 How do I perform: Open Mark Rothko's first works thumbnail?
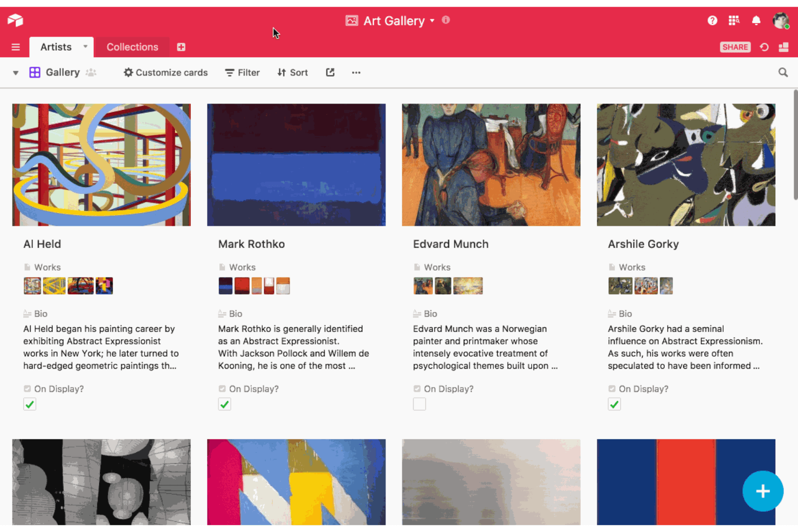pos(225,286)
